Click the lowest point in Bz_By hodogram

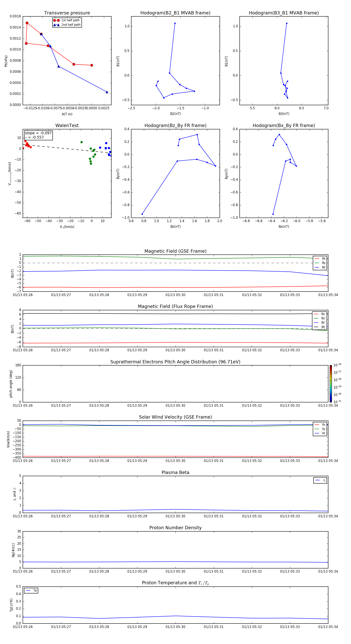pyautogui.click(x=142, y=214)
